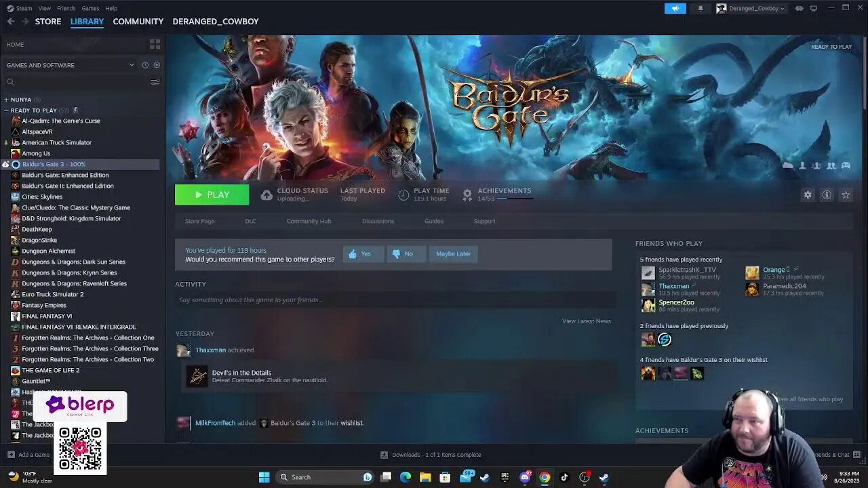Open game settings gear icon
Image resolution: width=868 pixels, height=488 pixels.
click(808, 195)
